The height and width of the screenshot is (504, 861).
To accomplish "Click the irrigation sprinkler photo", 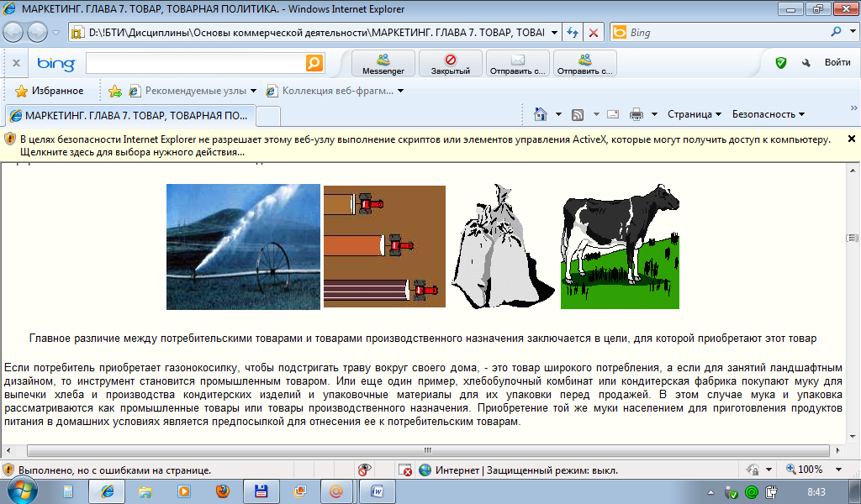I will (x=243, y=247).
